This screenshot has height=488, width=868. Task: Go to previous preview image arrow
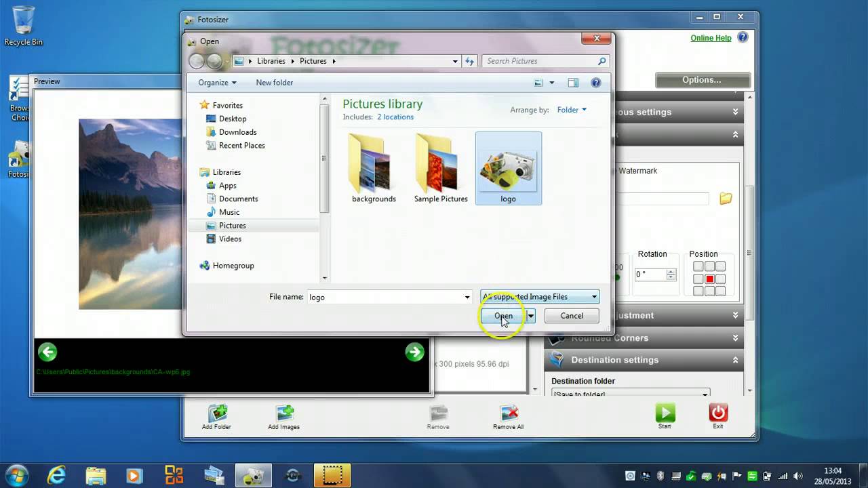click(x=47, y=352)
